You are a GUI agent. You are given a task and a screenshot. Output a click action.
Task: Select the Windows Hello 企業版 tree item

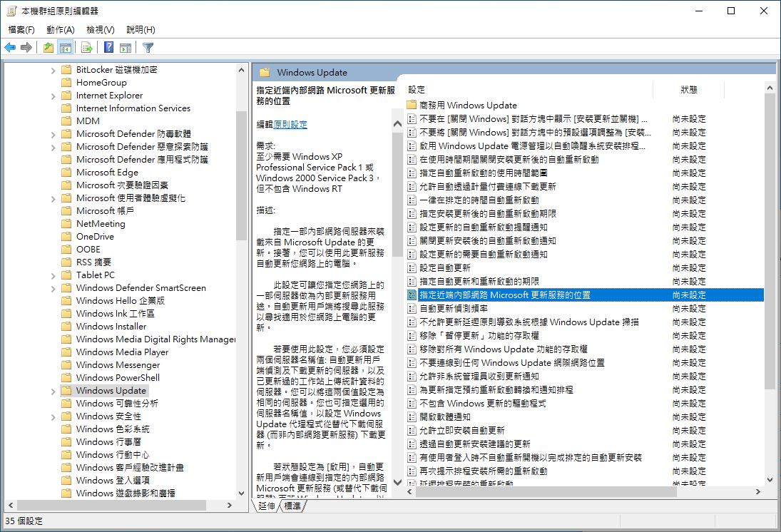pyautogui.click(x=120, y=300)
